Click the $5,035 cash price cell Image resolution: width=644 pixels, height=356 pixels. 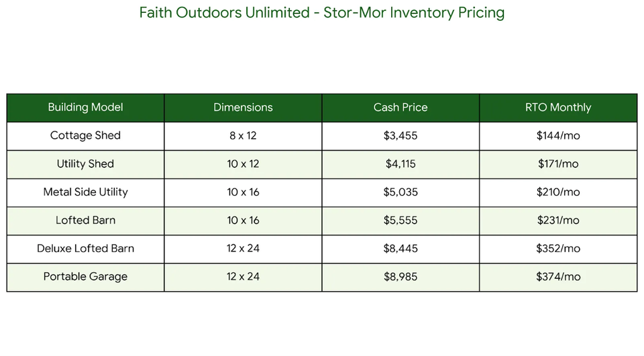pos(400,192)
